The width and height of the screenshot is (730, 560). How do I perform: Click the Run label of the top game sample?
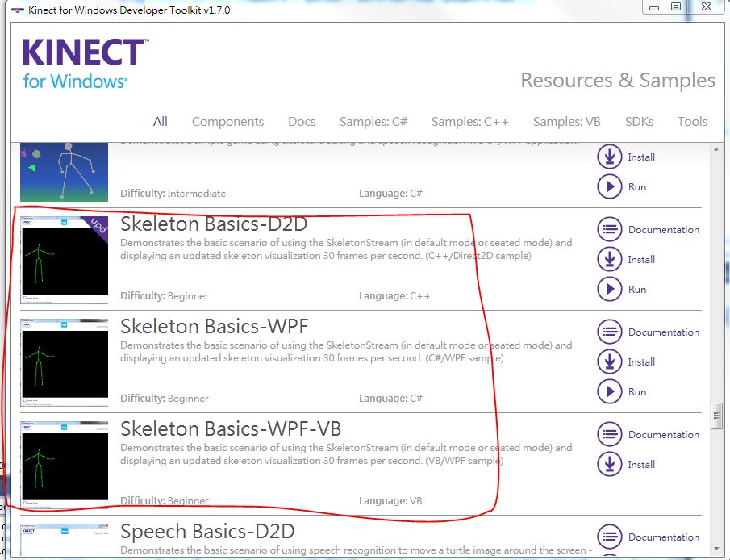(x=637, y=187)
